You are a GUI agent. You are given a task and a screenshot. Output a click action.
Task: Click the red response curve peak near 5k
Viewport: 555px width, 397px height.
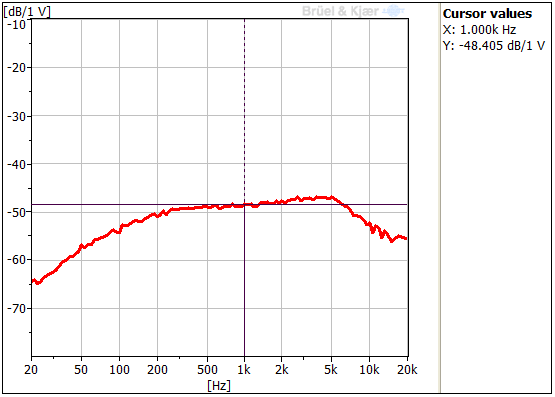331,197
